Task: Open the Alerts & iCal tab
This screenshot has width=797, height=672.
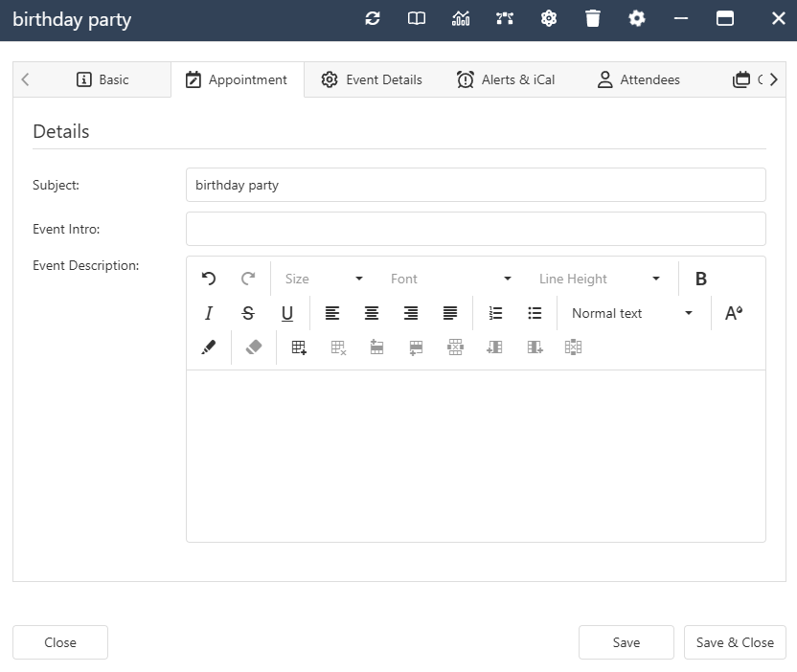Action: tap(506, 79)
